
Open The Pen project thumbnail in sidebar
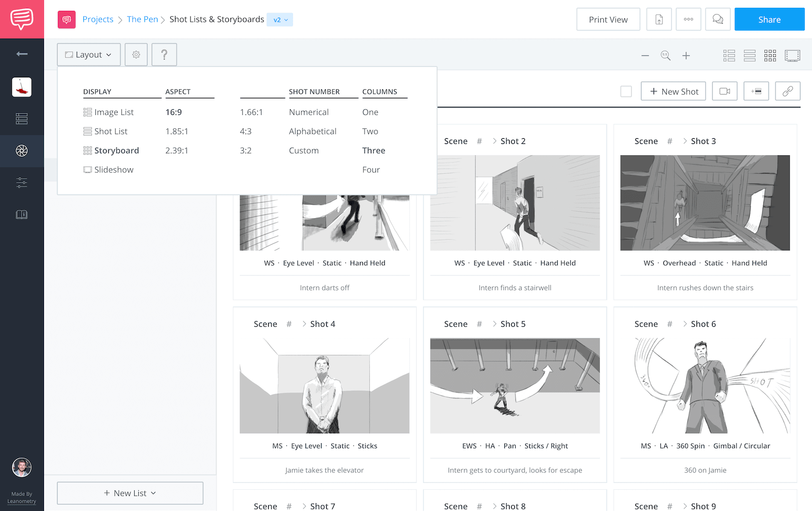pyautogui.click(x=22, y=87)
